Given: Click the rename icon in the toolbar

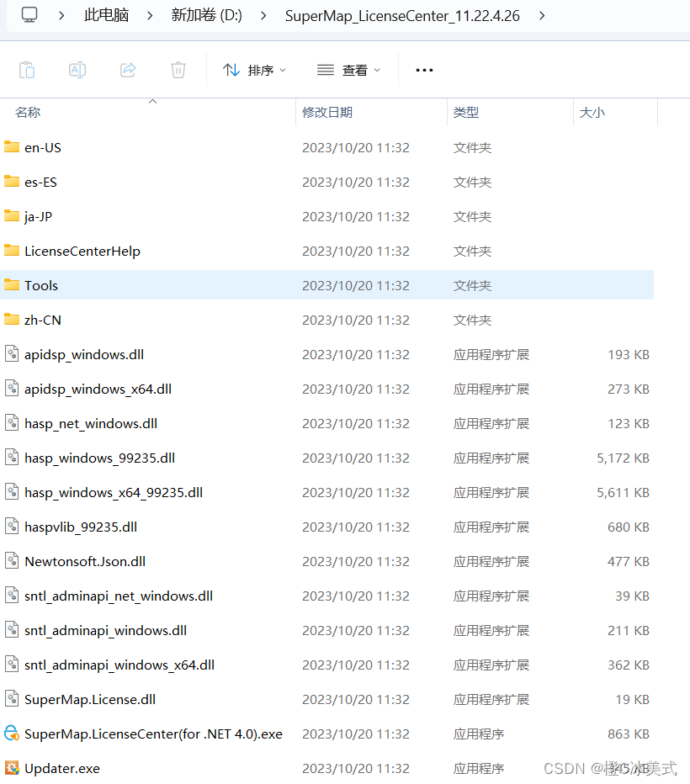Looking at the screenshot, I should (77, 70).
